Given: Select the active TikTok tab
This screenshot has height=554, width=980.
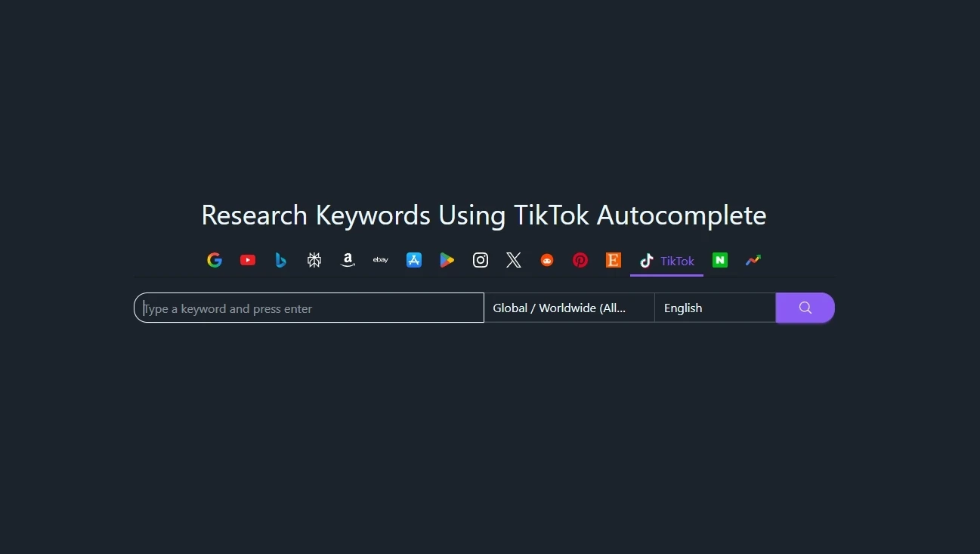Looking at the screenshot, I should tap(666, 261).
